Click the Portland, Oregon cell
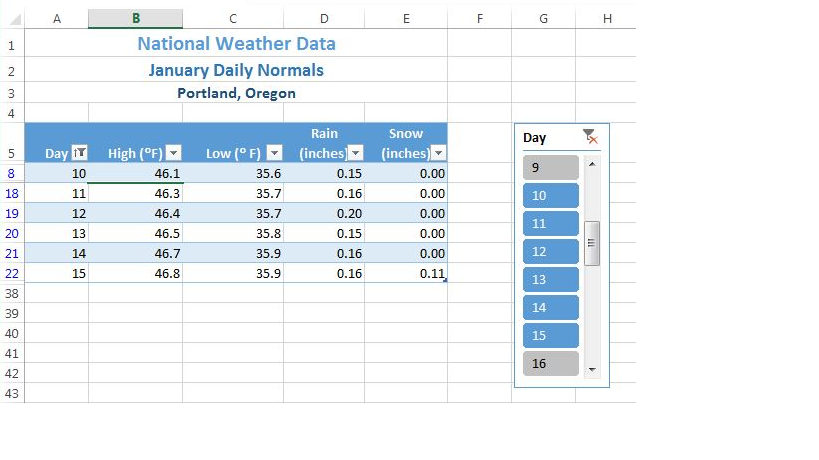Viewport: 819px width, 460px height. (x=236, y=93)
